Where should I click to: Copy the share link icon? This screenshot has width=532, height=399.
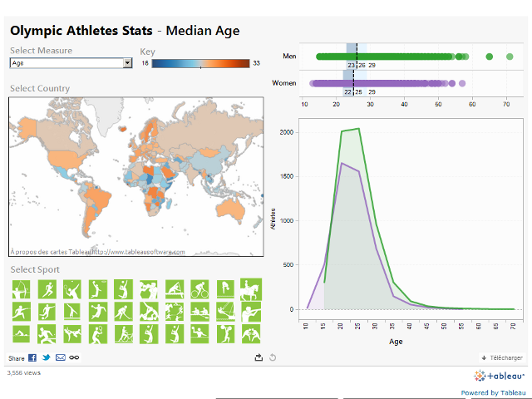pos(74,357)
